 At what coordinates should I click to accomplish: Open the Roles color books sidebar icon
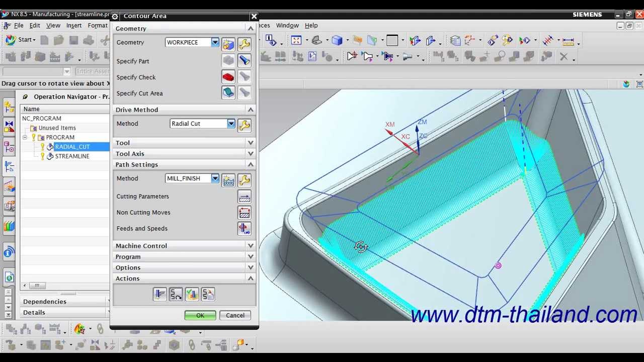[9, 226]
